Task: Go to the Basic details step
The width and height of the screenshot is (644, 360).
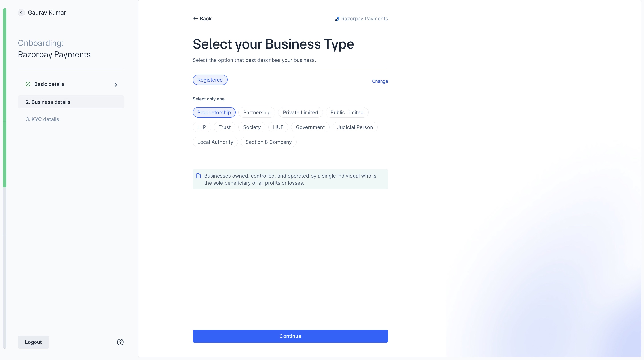Action: click(49, 84)
